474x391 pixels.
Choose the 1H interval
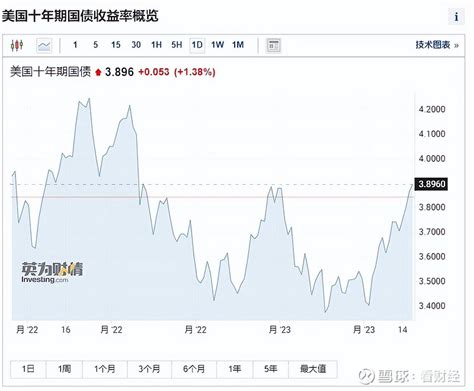(156, 45)
